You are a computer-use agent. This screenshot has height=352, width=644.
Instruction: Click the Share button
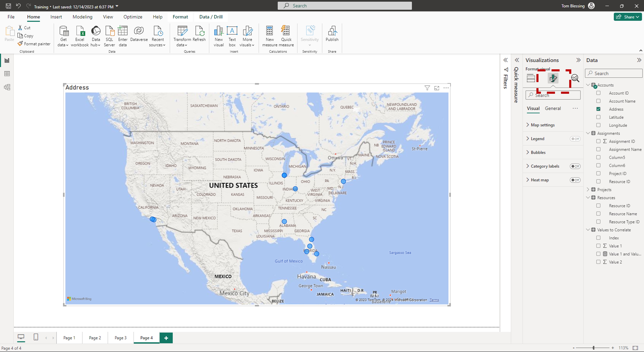(627, 17)
